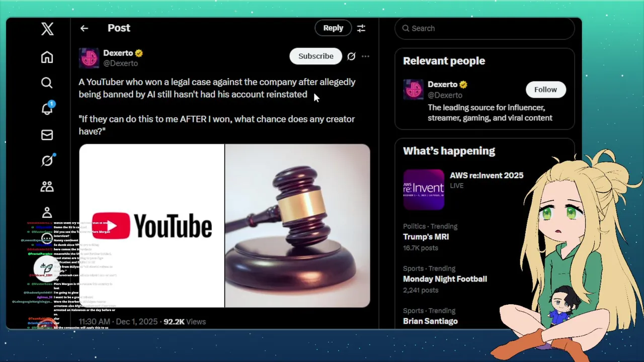This screenshot has width=644, height=362.
Task: Open Messages envelope icon
Action: (x=47, y=135)
